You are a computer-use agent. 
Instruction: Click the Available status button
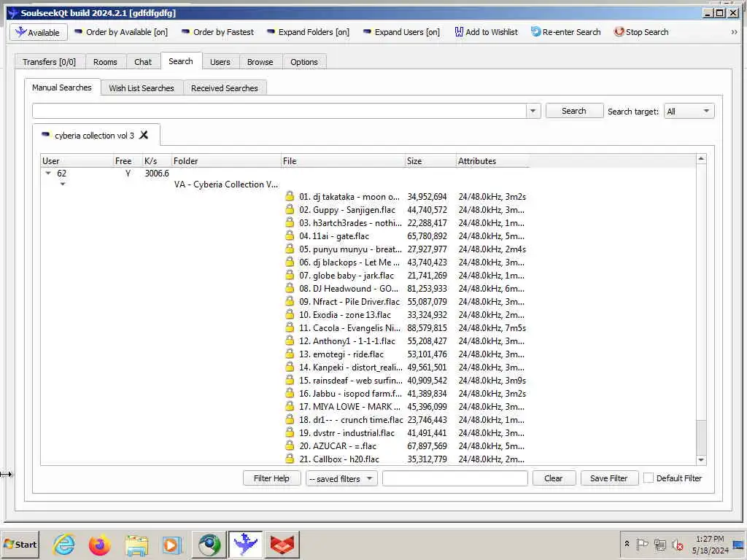point(39,32)
